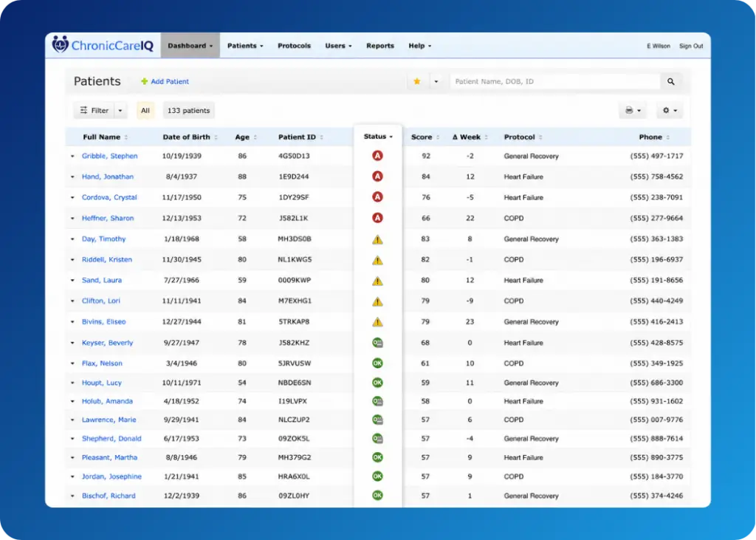
Task: Sort by the Score column header
Action: click(x=425, y=137)
